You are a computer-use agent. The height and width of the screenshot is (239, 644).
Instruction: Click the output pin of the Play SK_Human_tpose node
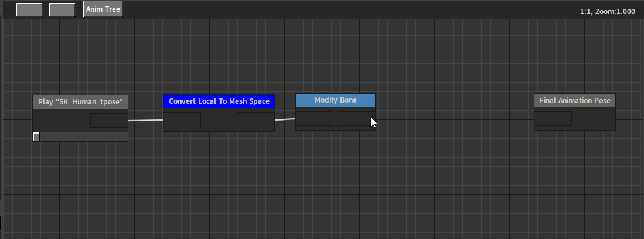pyautogui.click(x=109, y=120)
